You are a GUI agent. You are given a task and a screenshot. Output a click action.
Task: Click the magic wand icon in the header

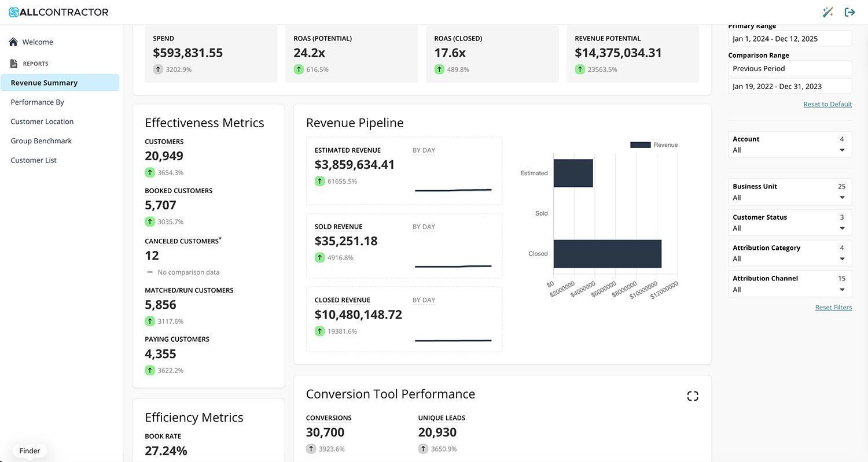(827, 12)
